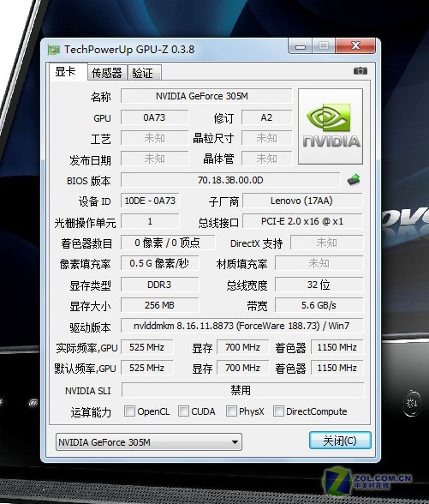
Task: Click the 驱动版本 field with nvlddmkm
Action: point(242,326)
